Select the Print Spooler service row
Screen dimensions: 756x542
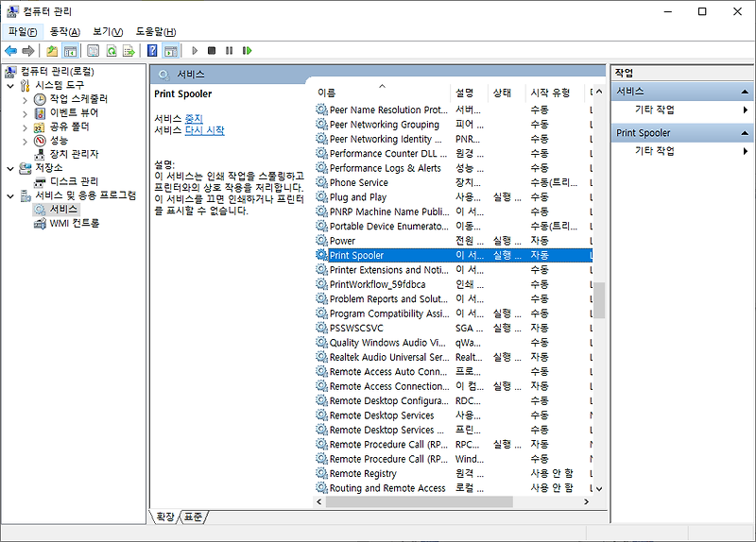454,255
